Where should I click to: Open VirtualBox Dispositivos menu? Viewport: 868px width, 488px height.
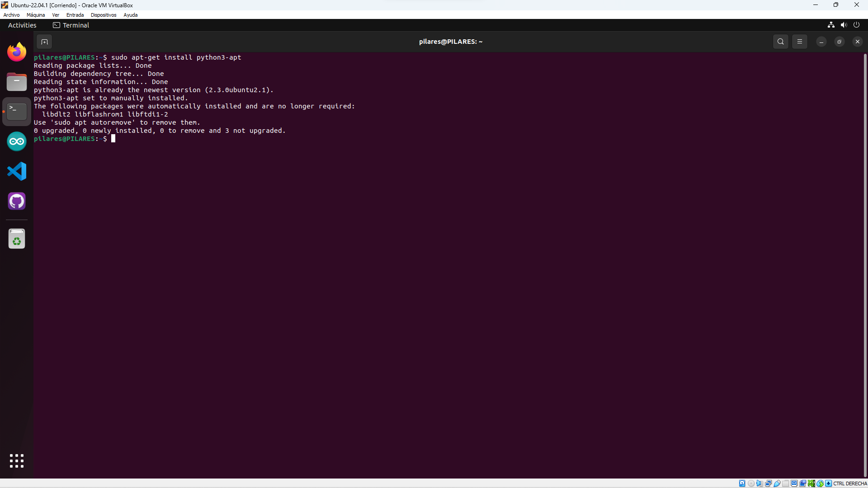[103, 15]
